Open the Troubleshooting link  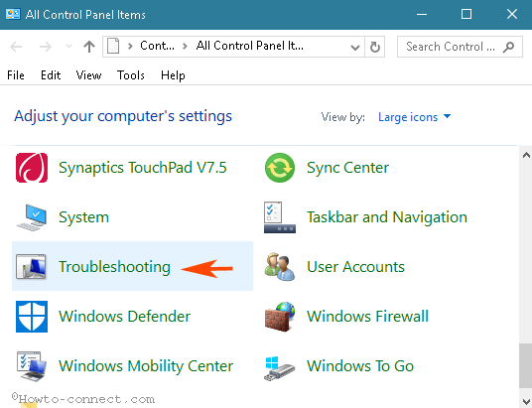pos(114,267)
